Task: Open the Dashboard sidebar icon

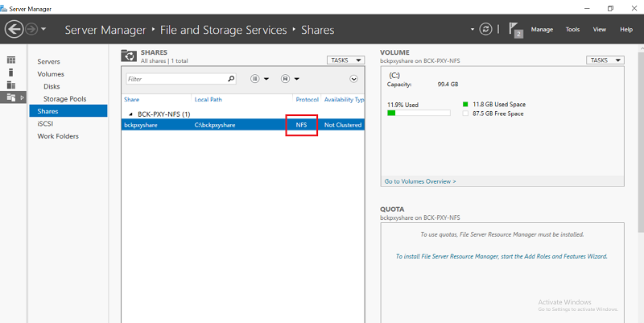Action: [x=11, y=60]
